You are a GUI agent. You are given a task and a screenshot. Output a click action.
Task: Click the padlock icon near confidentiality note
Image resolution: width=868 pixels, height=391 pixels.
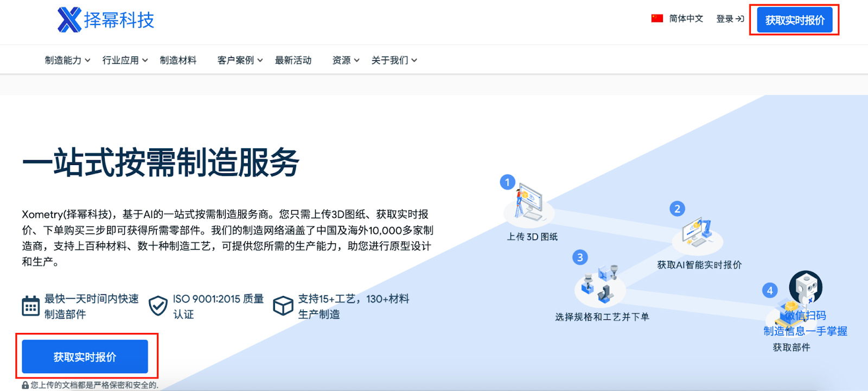coord(25,385)
